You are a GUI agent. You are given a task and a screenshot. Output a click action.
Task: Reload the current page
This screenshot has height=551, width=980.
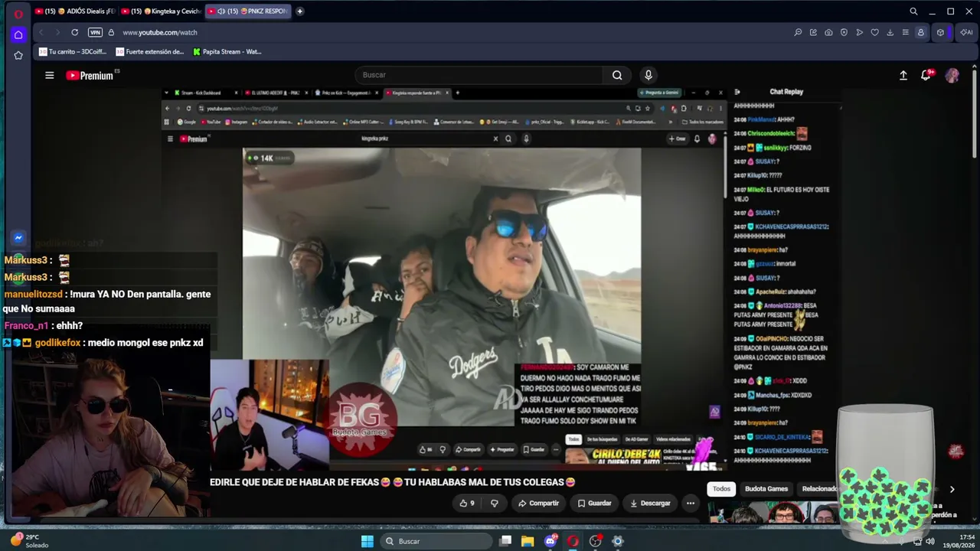[x=74, y=32]
